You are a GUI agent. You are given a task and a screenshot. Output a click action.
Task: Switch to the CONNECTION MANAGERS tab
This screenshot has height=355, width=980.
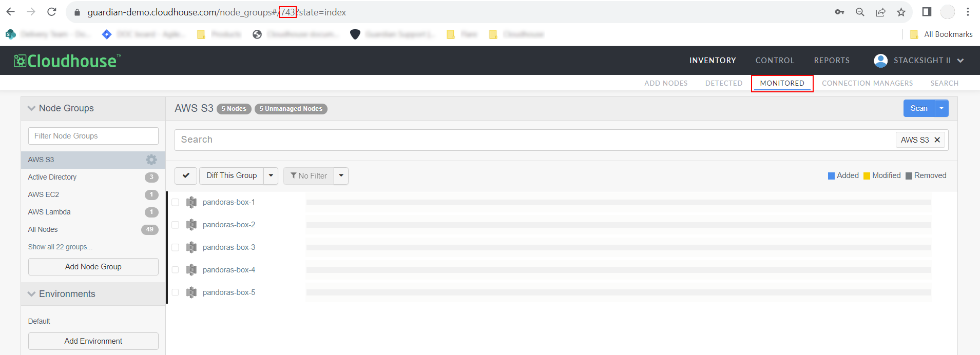pos(868,83)
